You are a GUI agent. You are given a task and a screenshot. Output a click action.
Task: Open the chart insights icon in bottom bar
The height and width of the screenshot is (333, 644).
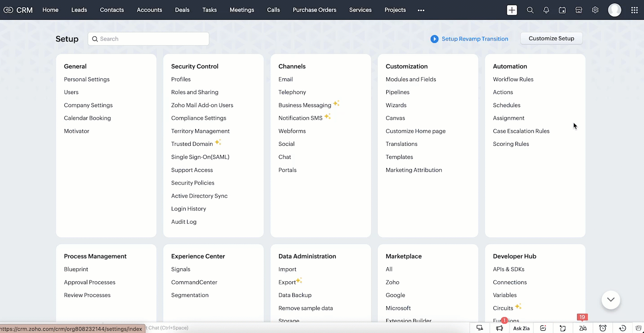(x=543, y=328)
